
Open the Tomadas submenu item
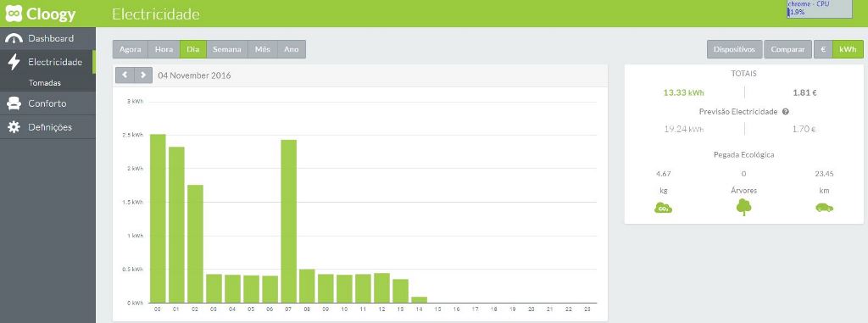click(x=45, y=83)
